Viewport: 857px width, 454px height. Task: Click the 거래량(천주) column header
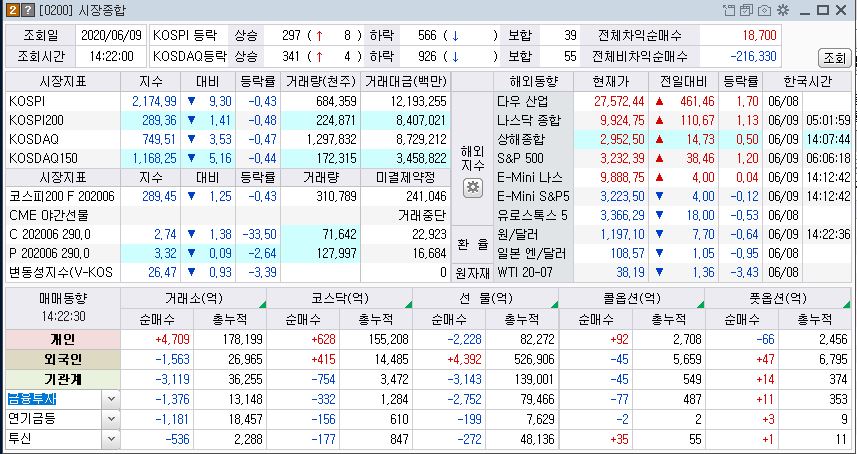[320, 82]
